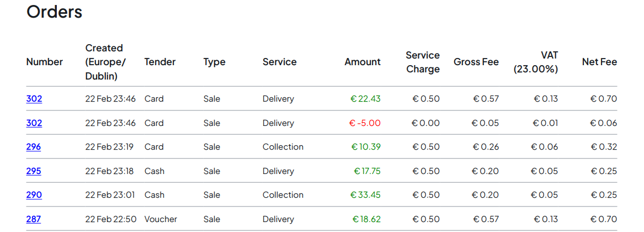The image size is (644, 232).
Task: Click the Created (Europe/Dublin) column header
Action: (105, 62)
